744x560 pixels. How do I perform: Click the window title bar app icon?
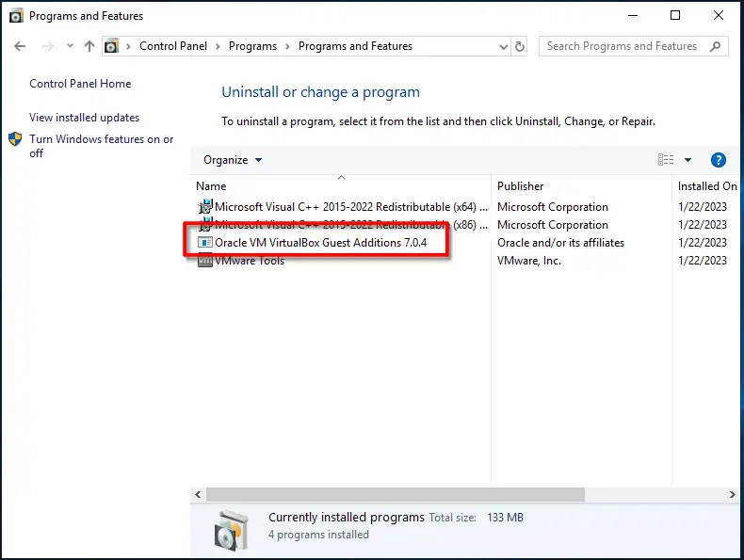[16, 16]
